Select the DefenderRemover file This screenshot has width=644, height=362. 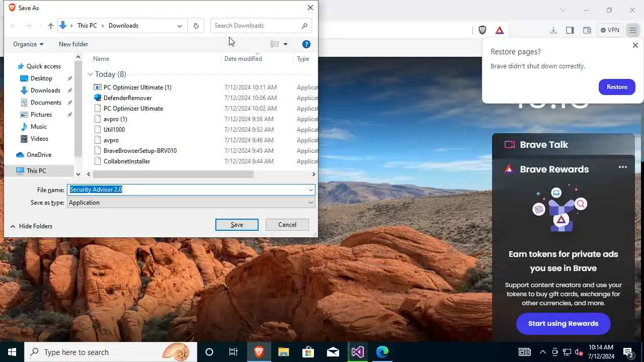coord(127,98)
